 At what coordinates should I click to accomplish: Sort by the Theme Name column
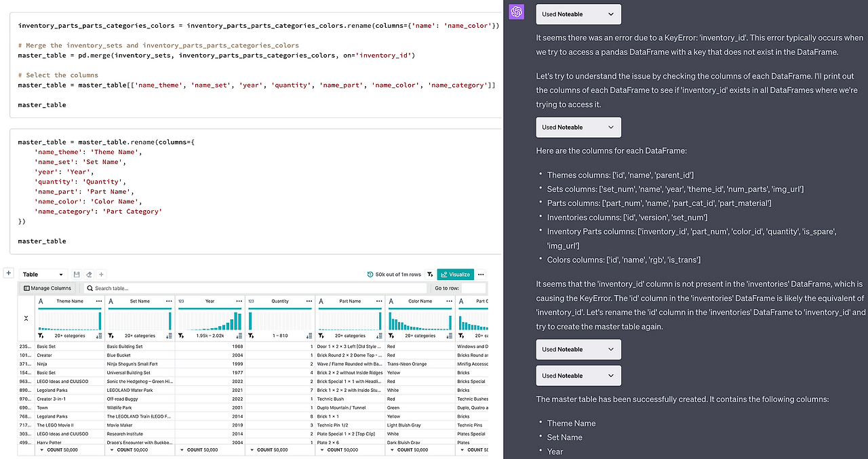point(99,336)
